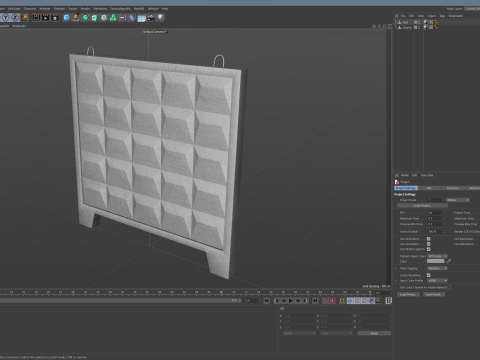Screen dimensions: 480x360
Task: Open Object Manager Bookmarks menu
Action: [x=455, y=16]
